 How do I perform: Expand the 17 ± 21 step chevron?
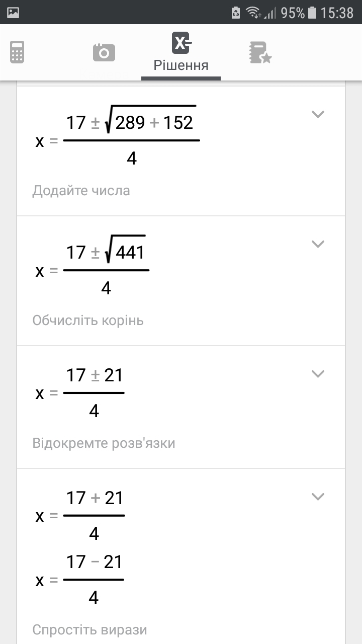(318, 374)
